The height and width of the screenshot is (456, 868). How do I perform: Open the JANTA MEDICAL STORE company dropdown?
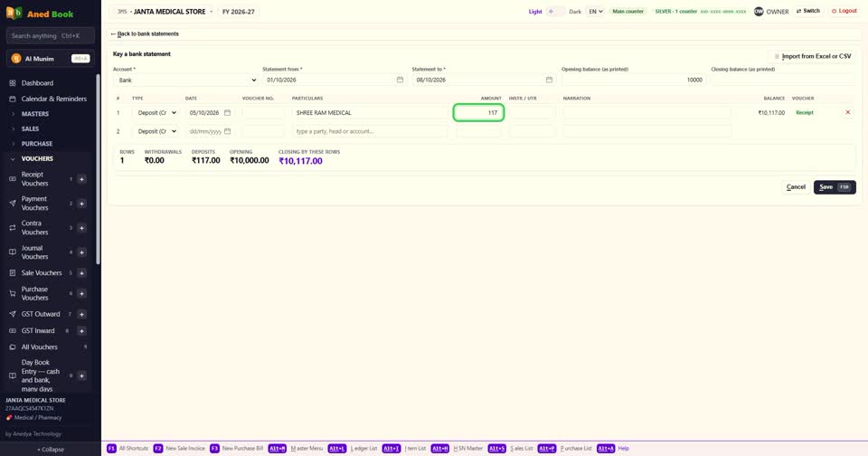click(161, 11)
